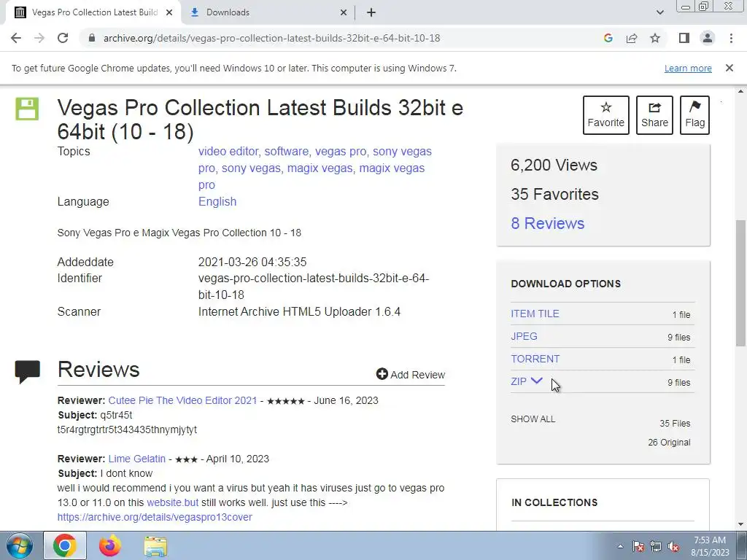Click the address bar URL field
The image size is (747, 560).
pos(271,38)
